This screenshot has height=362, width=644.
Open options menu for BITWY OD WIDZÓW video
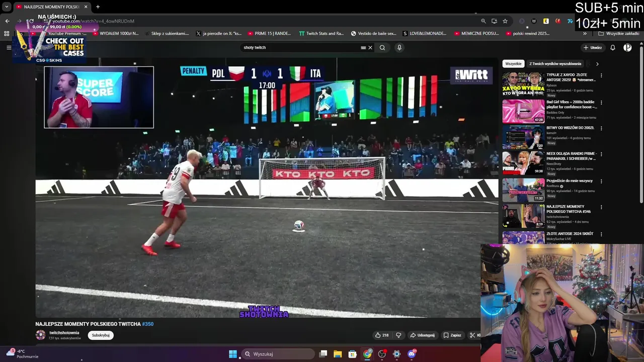[x=601, y=128]
